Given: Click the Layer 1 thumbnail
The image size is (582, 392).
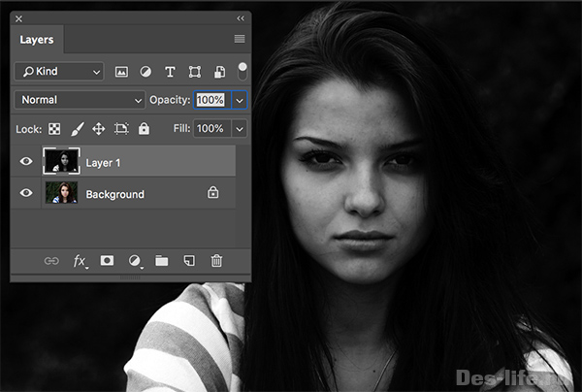Looking at the screenshot, I should coord(60,162).
